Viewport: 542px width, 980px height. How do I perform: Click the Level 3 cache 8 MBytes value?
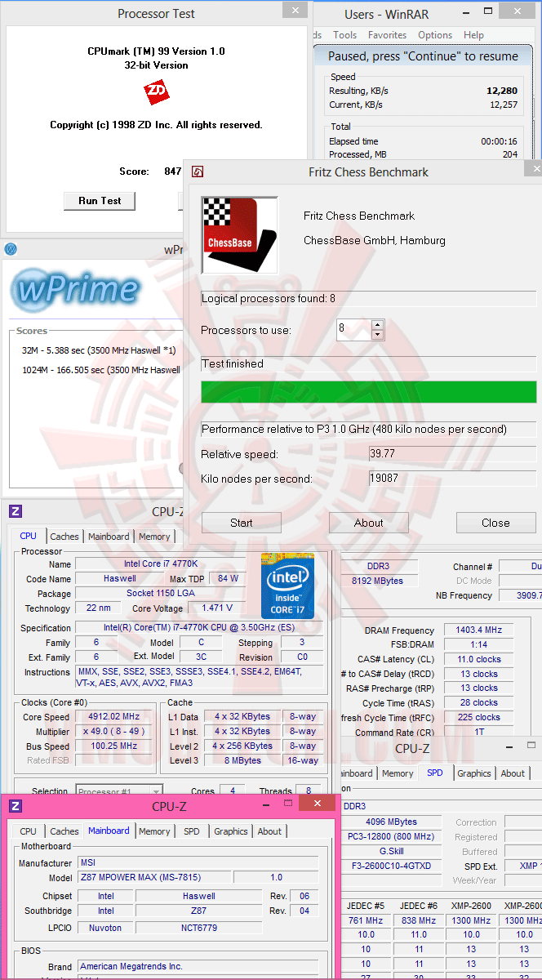click(x=242, y=761)
